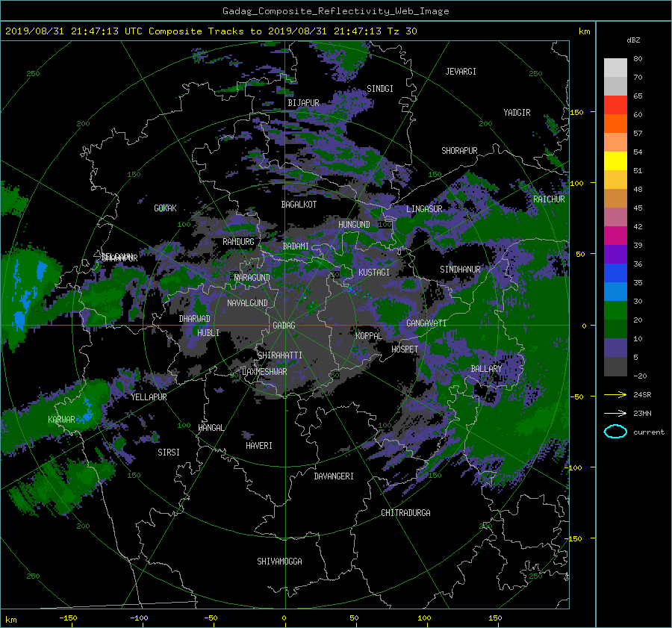The height and width of the screenshot is (628, 672).
Task: Select the YADGIR city label
Action: point(517,113)
